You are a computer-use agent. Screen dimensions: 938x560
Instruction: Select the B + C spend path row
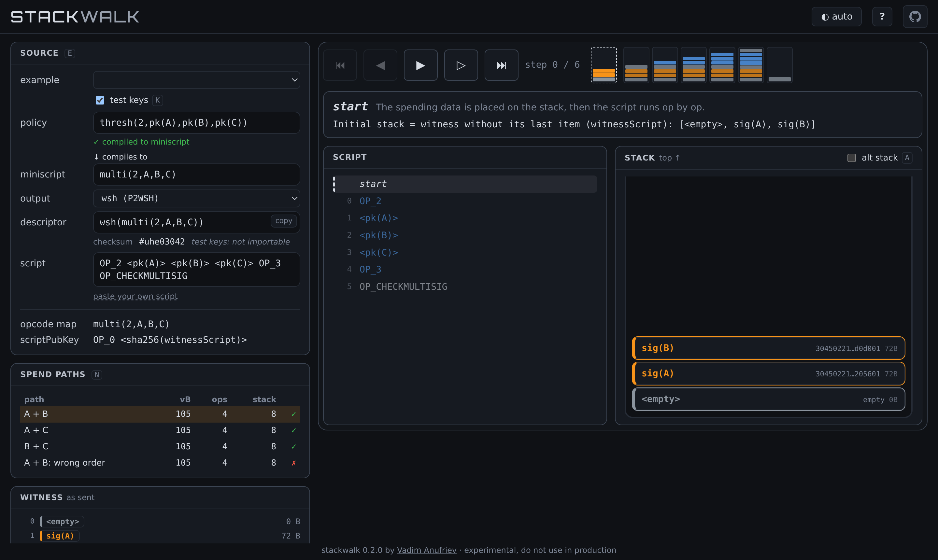click(160, 446)
